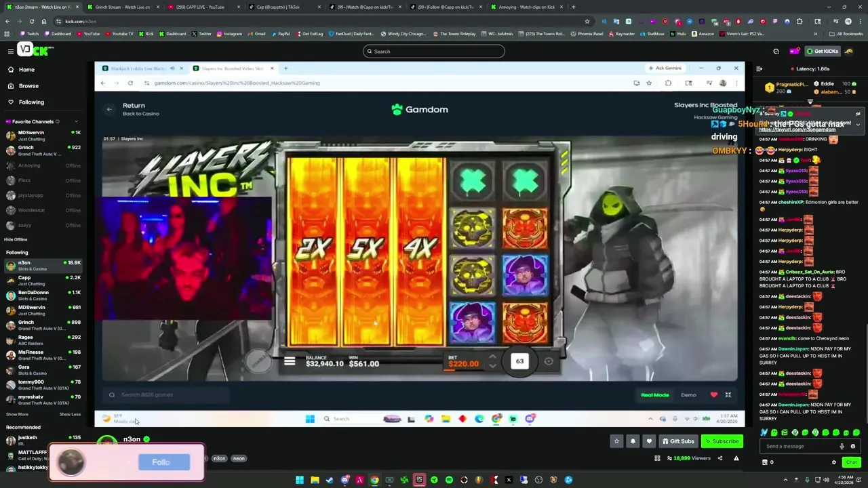Click Show More under the Following list
This screenshot has height=488, width=868.
point(17,414)
